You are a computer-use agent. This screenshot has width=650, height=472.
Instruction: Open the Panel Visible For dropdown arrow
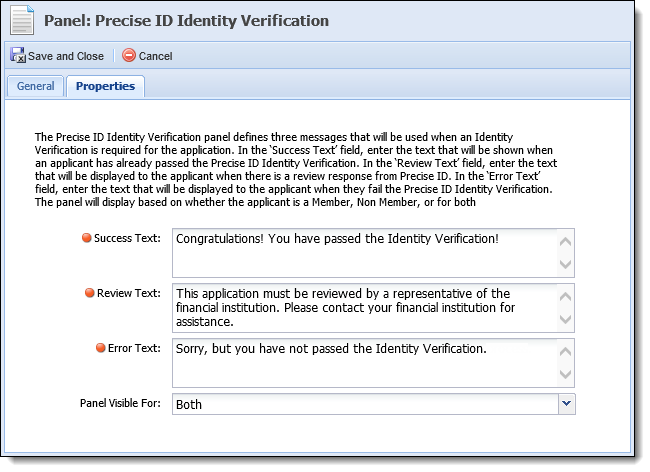click(567, 404)
